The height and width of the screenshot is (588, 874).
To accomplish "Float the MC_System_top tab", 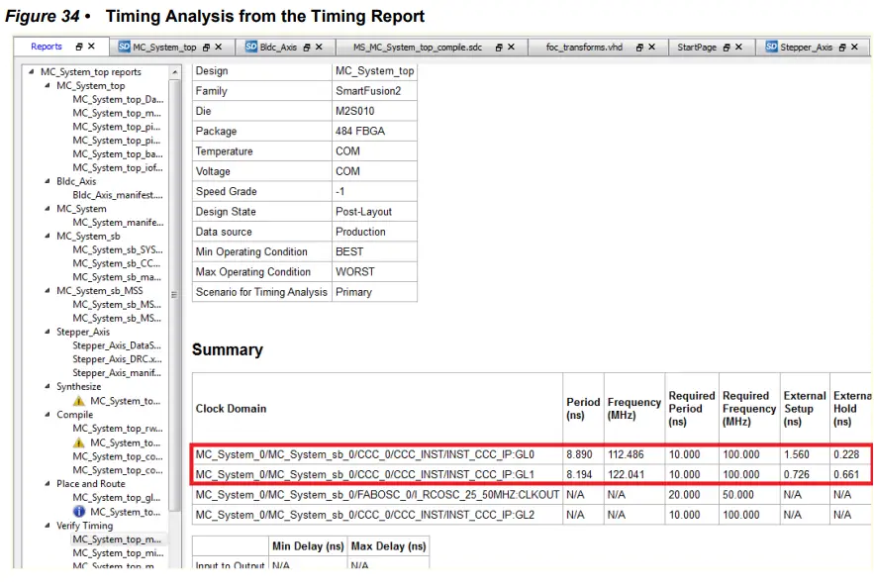I will pos(206,48).
